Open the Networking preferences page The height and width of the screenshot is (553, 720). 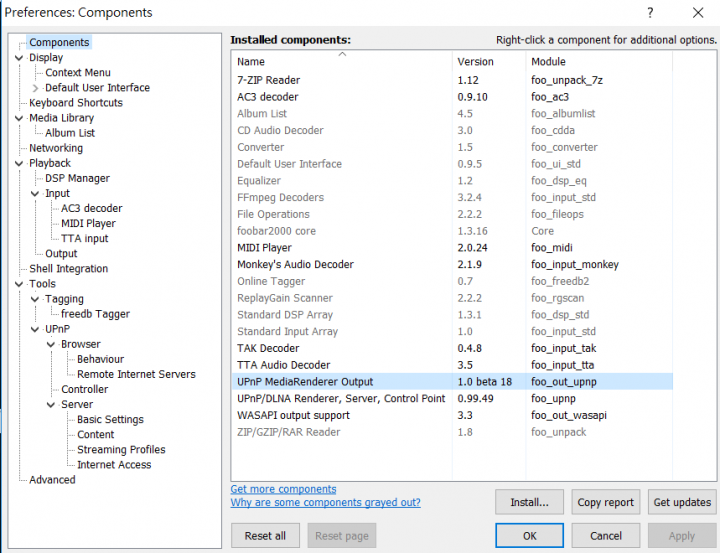tap(56, 148)
